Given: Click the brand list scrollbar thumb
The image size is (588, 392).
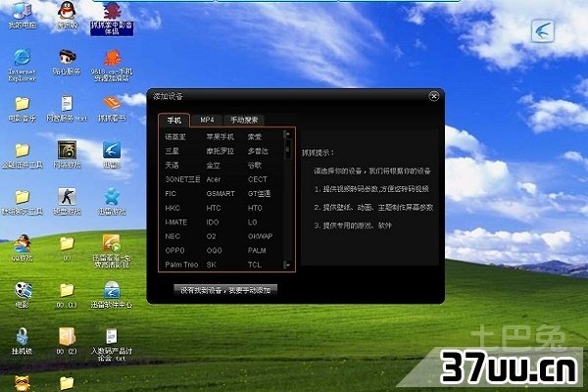Looking at the screenshot, I should pos(287,148).
